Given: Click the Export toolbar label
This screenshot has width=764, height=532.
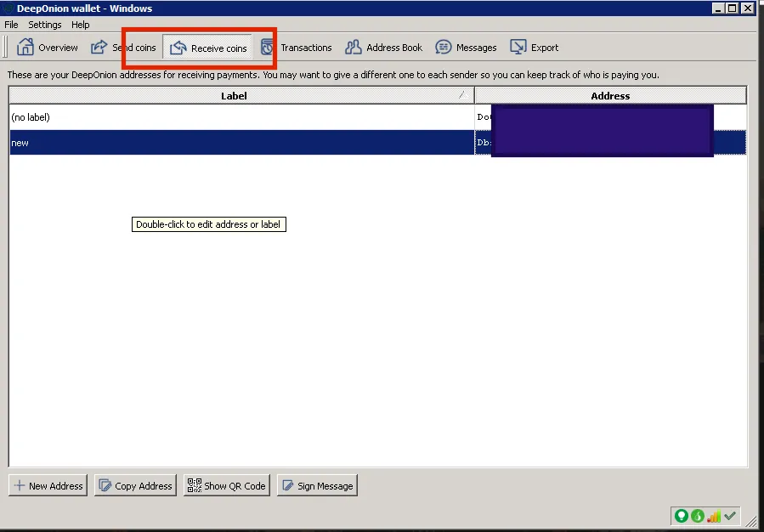Looking at the screenshot, I should [544, 48].
